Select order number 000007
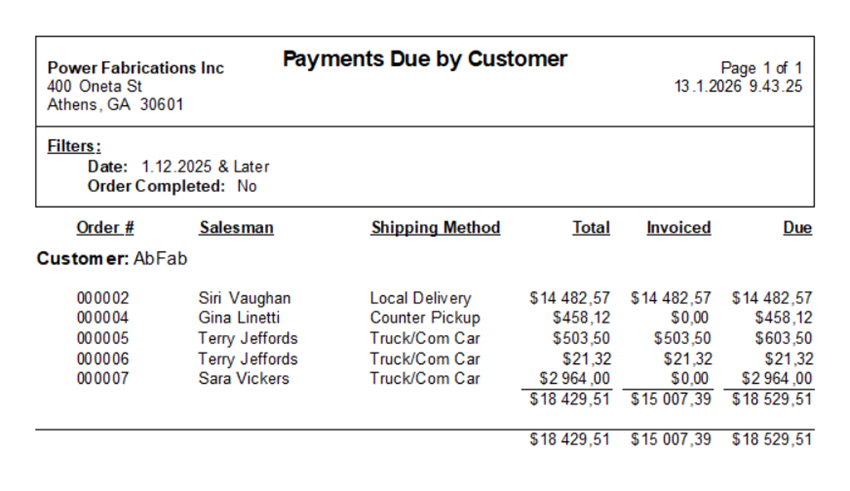 [103, 378]
